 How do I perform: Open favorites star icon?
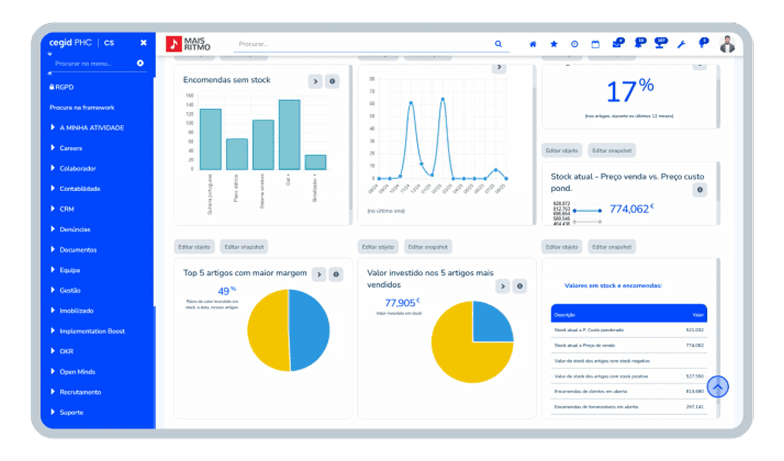point(554,44)
